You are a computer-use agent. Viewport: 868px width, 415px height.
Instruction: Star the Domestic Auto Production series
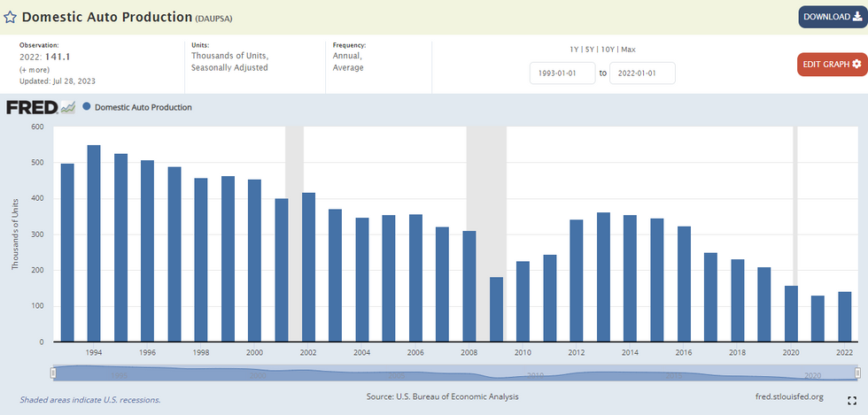(10, 17)
